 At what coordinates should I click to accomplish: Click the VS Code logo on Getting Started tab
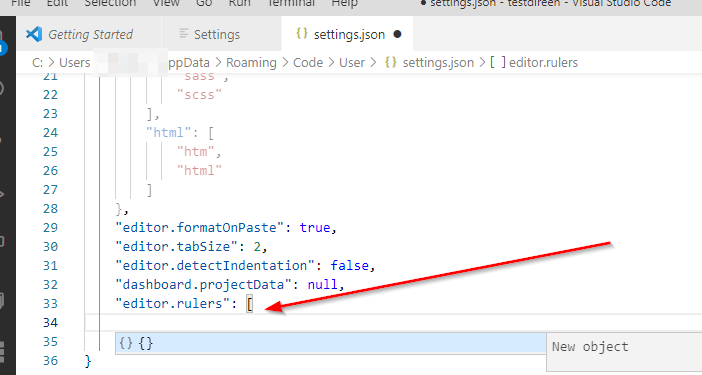coord(34,34)
